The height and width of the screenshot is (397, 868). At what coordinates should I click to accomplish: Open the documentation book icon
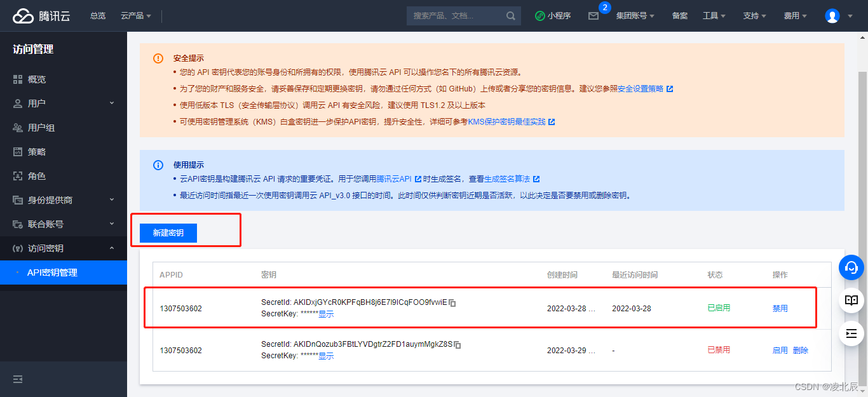pyautogui.click(x=851, y=300)
